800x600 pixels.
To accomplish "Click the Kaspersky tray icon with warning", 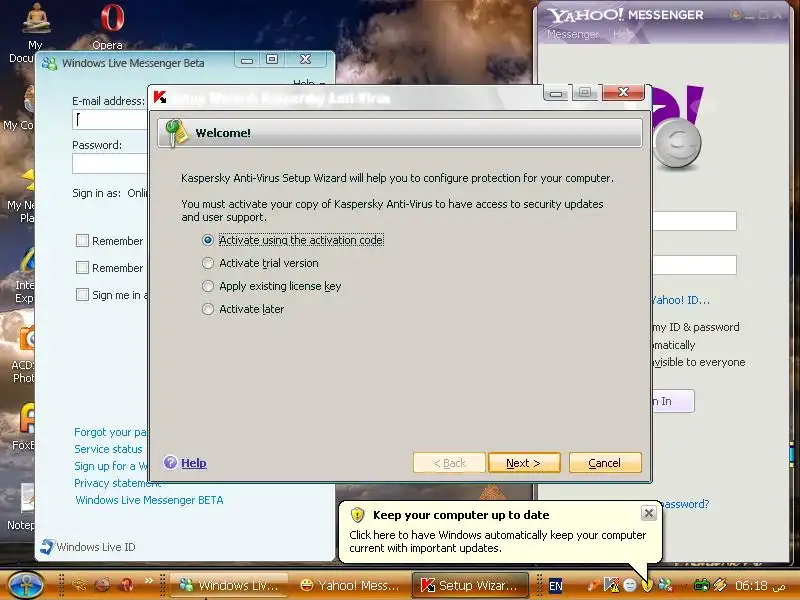I will [x=611, y=585].
